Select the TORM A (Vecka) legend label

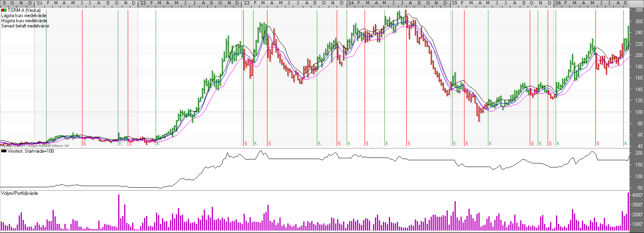pyautogui.click(x=24, y=10)
